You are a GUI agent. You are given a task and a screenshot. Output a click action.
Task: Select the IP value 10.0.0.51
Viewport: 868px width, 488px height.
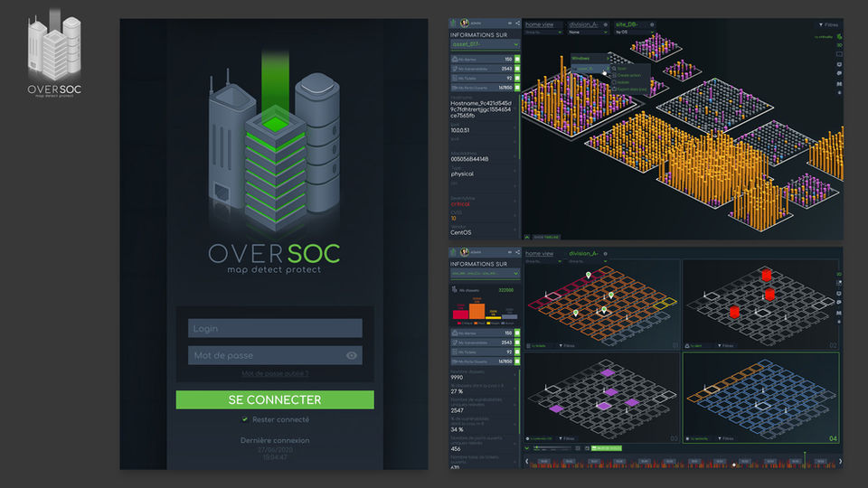point(460,130)
